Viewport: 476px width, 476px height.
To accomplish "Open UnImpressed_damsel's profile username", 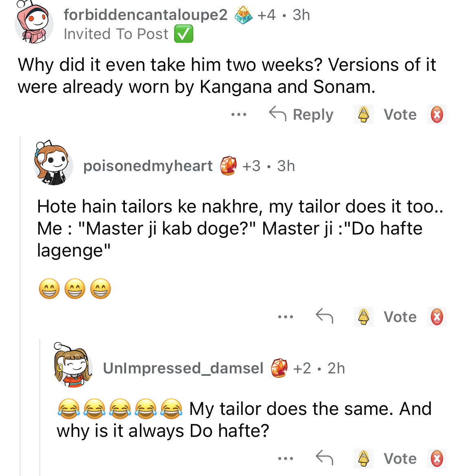I will [x=183, y=368].
